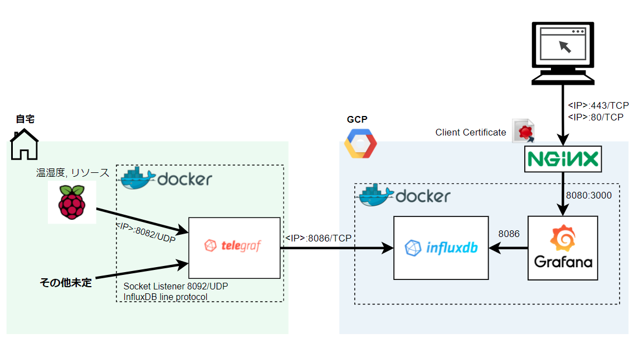
Task: Click the Client Certificate badge icon
Action: click(x=524, y=132)
